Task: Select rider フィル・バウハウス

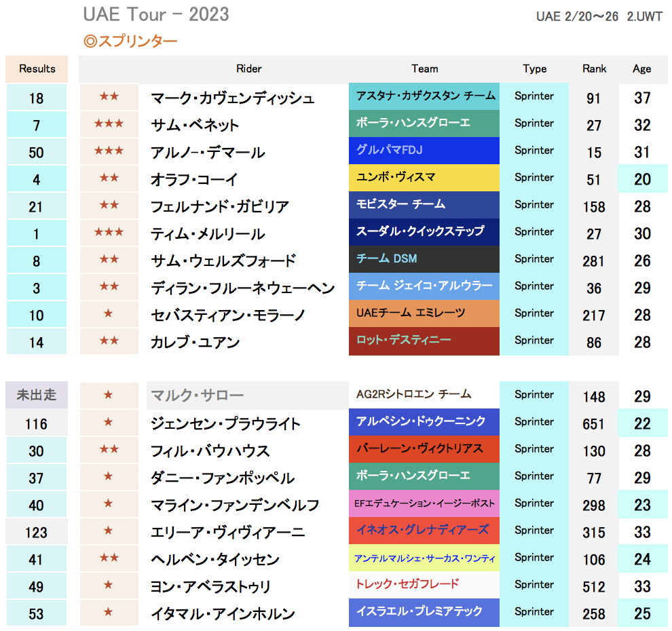Action: [x=210, y=451]
